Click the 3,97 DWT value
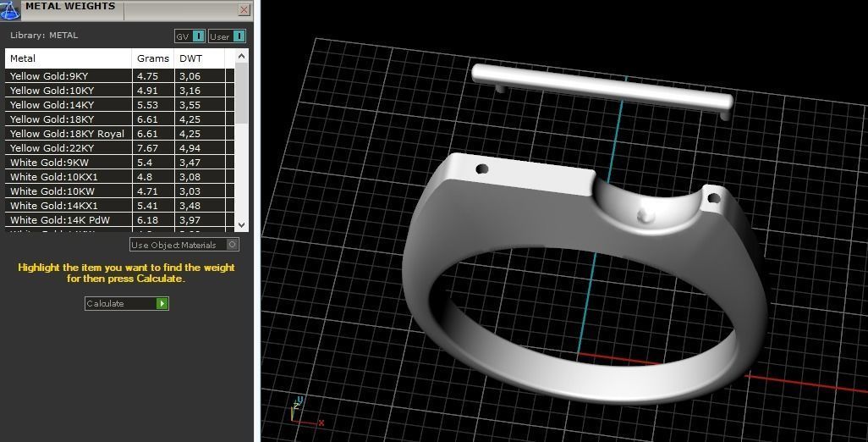 pyautogui.click(x=190, y=220)
